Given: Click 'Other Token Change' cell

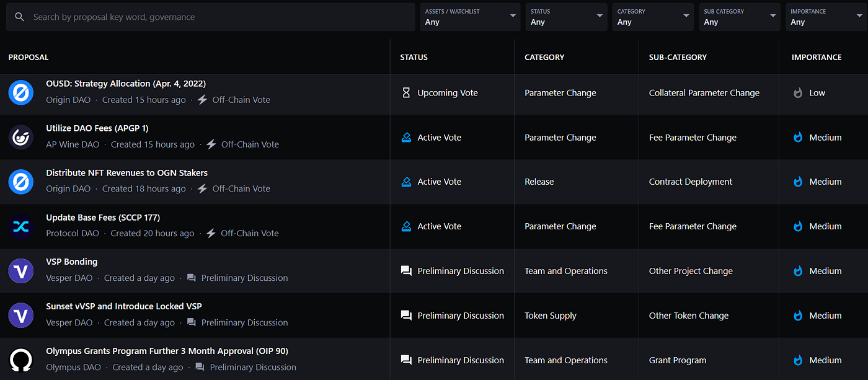Looking at the screenshot, I should tap(689, 316).
